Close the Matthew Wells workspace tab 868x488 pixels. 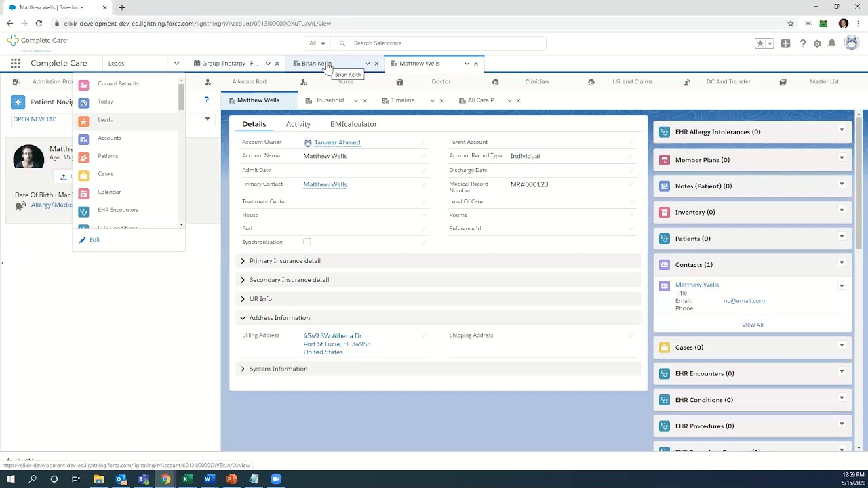point(476,64)
